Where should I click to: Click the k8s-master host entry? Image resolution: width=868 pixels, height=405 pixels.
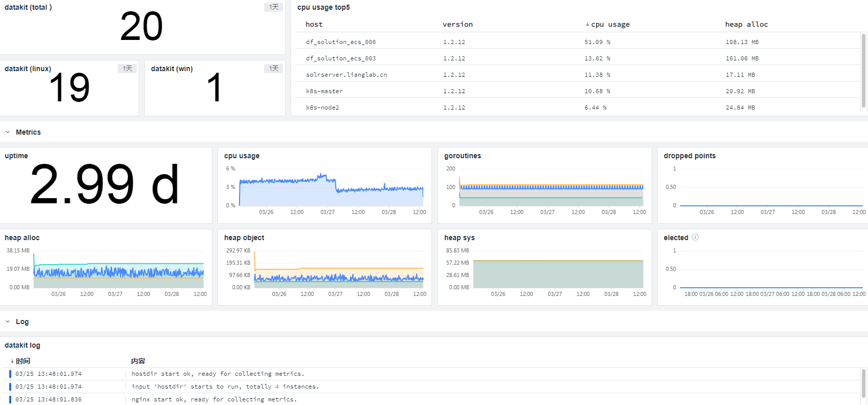pyautogui.click(x=324, y=91)
